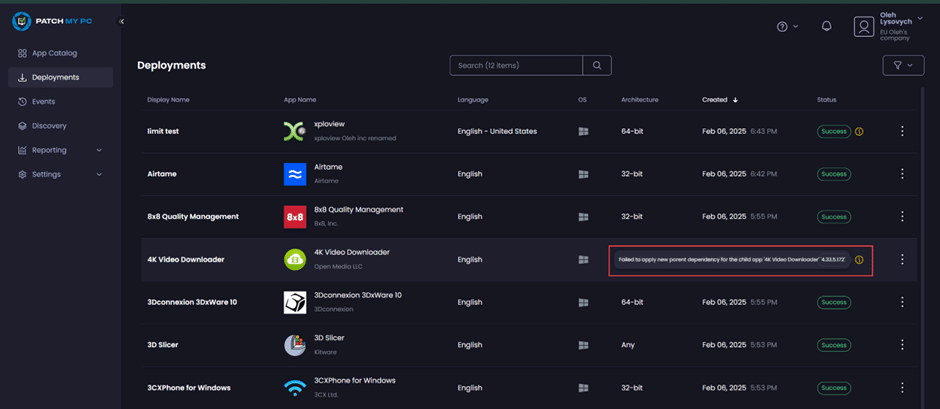
Task: Navigate to Discovery in the sidebar
Action: [x=49, y=126]
